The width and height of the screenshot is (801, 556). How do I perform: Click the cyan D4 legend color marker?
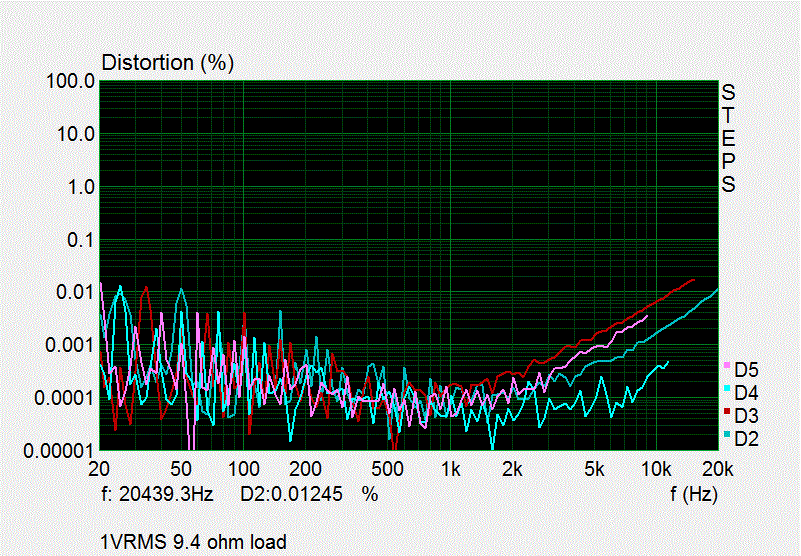(x=727, y=388)
